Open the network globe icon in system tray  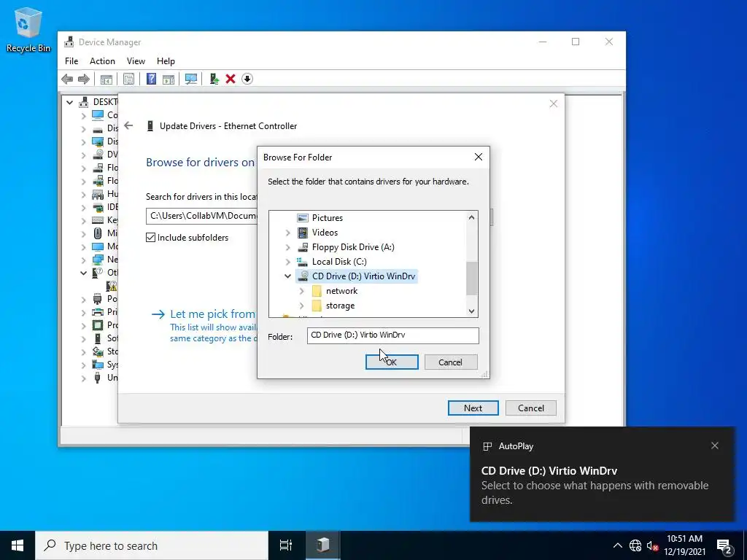[635, 545]
